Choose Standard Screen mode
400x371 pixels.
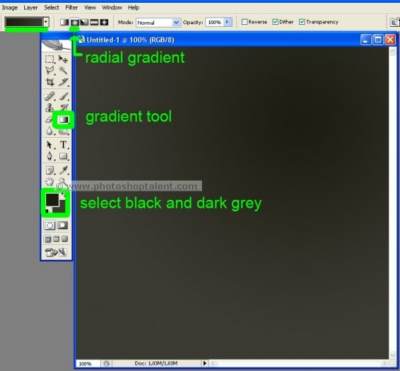point(48,239)
